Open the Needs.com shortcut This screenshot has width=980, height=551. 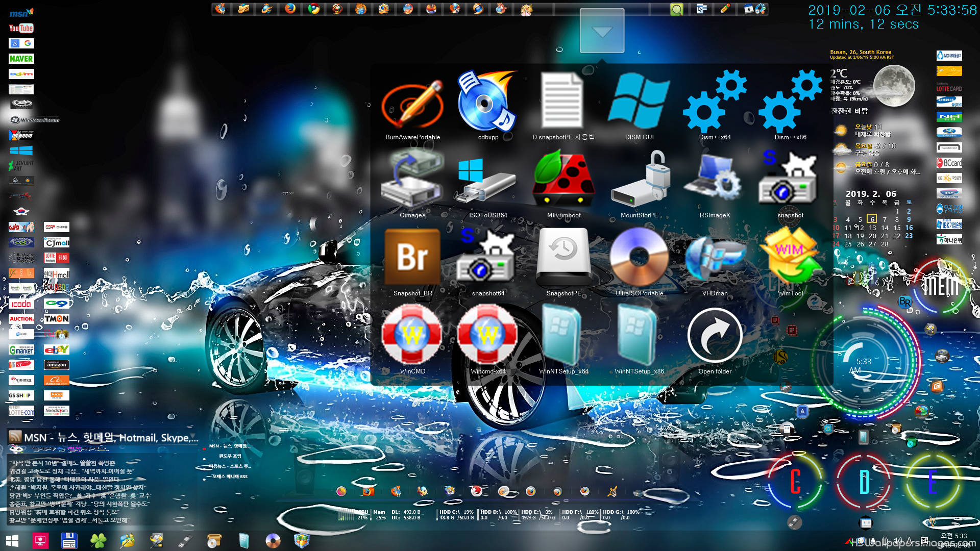click(56, 411)
